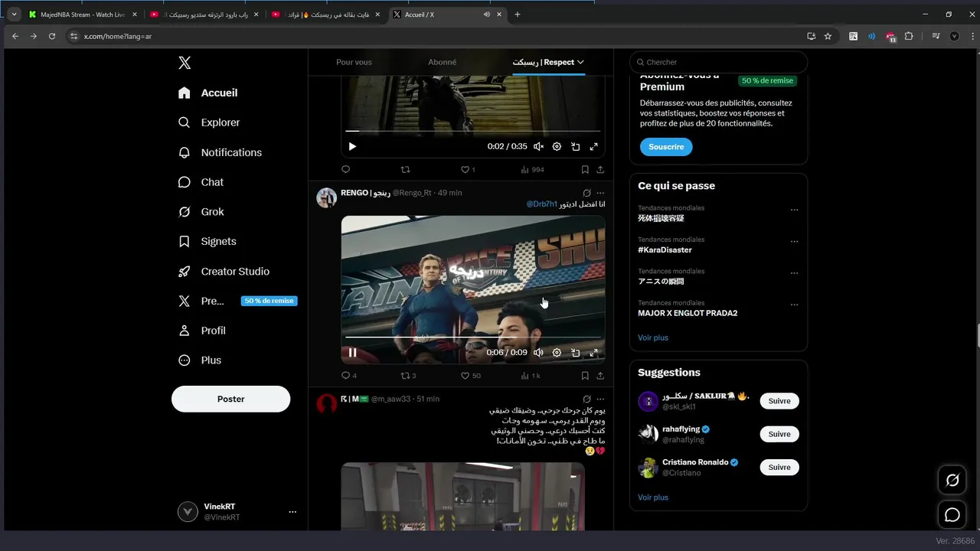
Task: Bookmark the RENGO post
Action: (585, 376)
